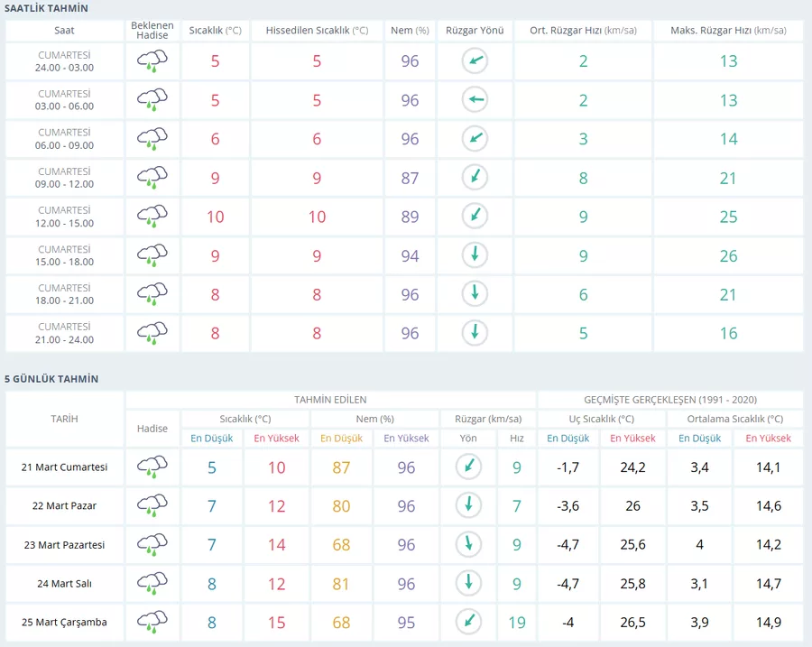The width and height of the screenshot is (812, 647).
Task: Click the Beklenen Hadise column header
Action: coord(152,31)
